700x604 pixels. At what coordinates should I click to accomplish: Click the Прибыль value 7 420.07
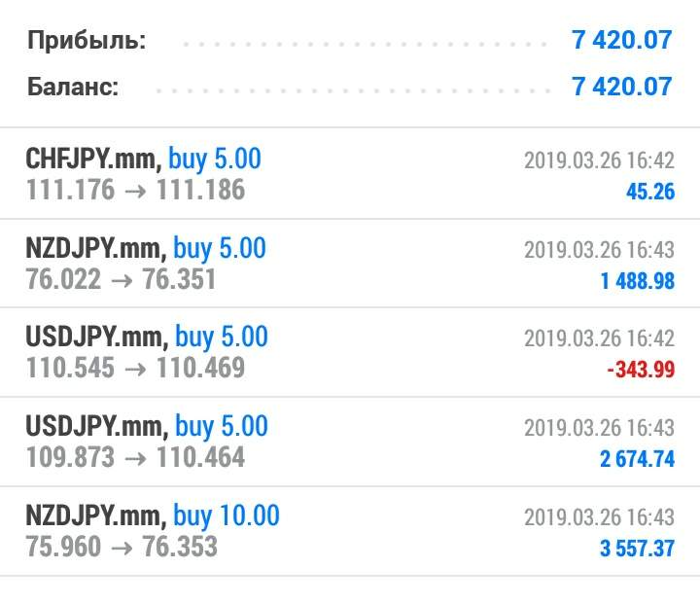[622, 40]
